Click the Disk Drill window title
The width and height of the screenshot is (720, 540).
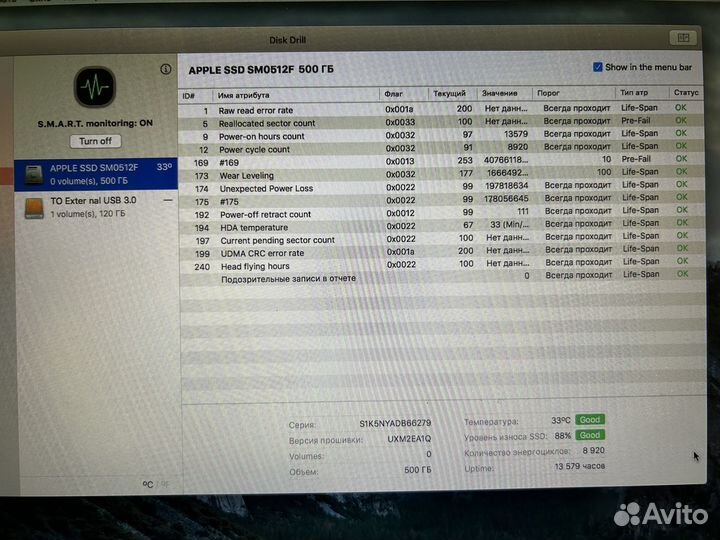tap(287, 40)
